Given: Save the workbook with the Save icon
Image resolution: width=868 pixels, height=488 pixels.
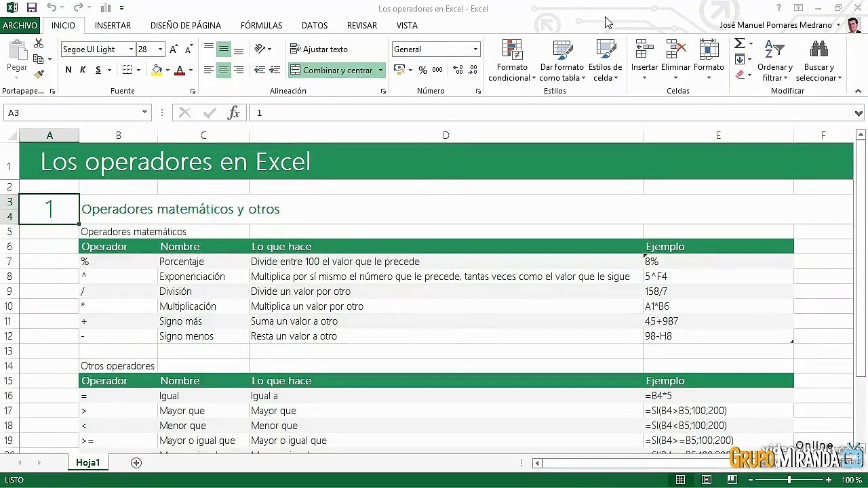Looking at the screenshot, I should 31,8.
